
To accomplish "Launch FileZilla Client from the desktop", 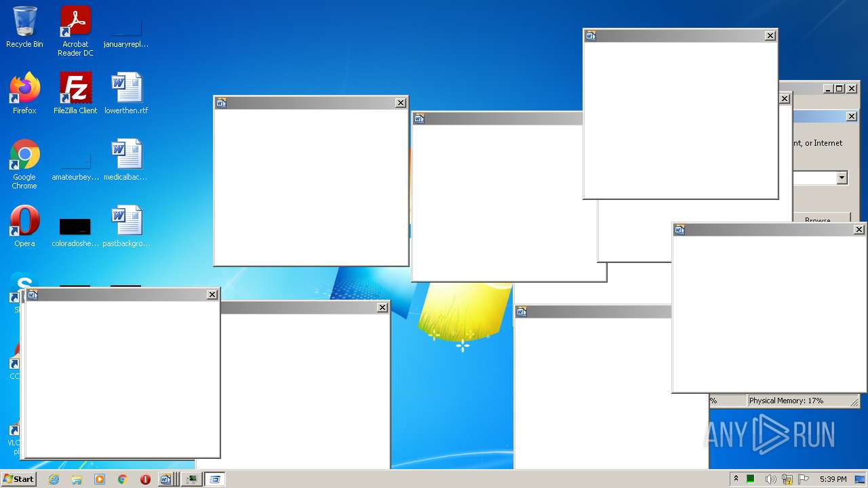I will point(75,94).
